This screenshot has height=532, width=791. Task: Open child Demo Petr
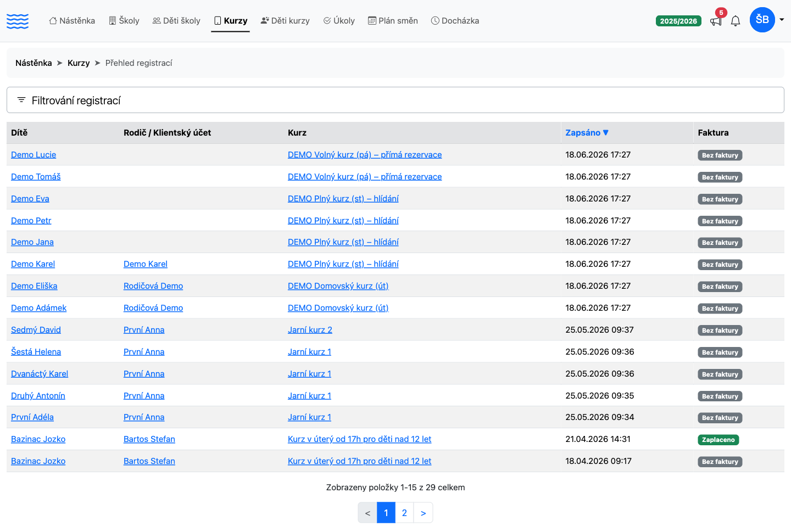tap(31, 221)
